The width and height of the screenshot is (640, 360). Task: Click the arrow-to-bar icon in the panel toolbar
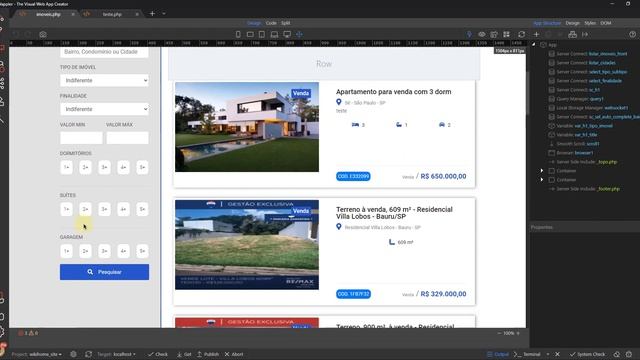pos(585,35)
